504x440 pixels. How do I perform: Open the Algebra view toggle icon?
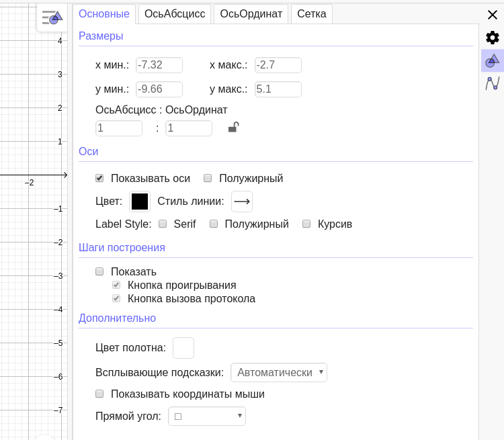[52, 17]
